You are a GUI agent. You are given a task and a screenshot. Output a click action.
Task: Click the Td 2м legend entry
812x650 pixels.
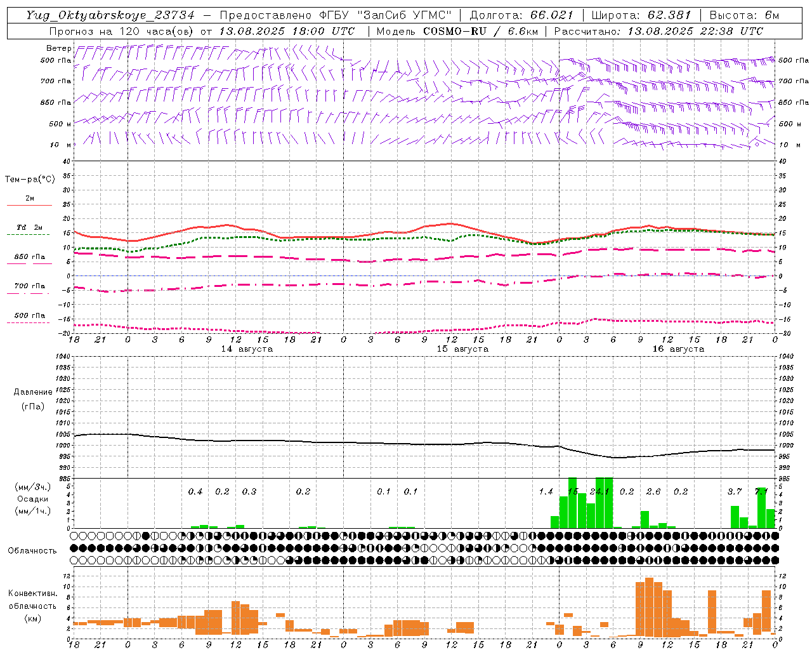pyautogui.click(x=30, y=227)
